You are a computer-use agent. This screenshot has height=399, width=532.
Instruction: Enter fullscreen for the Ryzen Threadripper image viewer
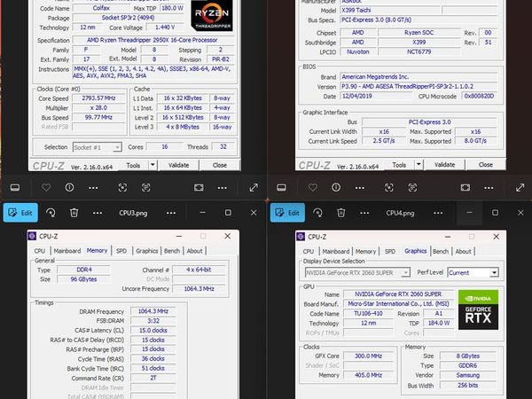254,188
